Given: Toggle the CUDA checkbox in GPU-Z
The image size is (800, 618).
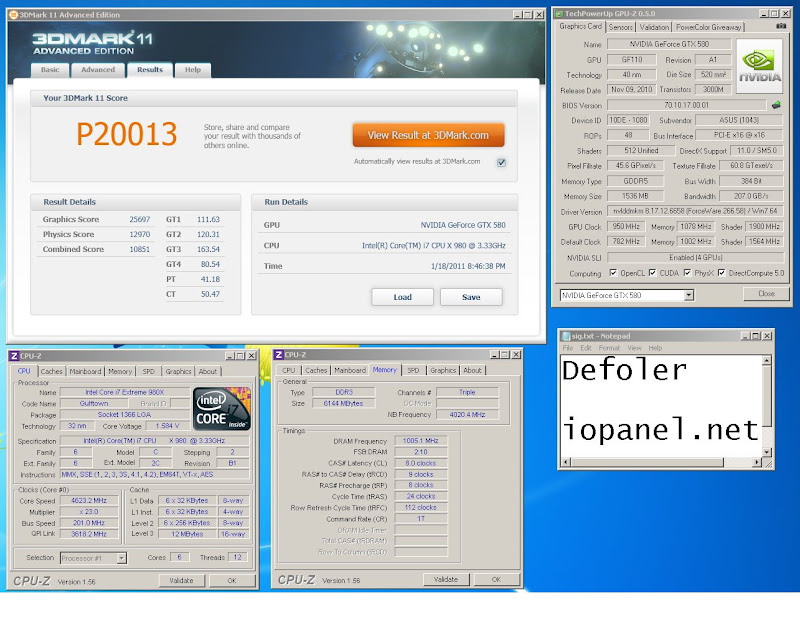Looking at the screenshot, I should [652, 273].
